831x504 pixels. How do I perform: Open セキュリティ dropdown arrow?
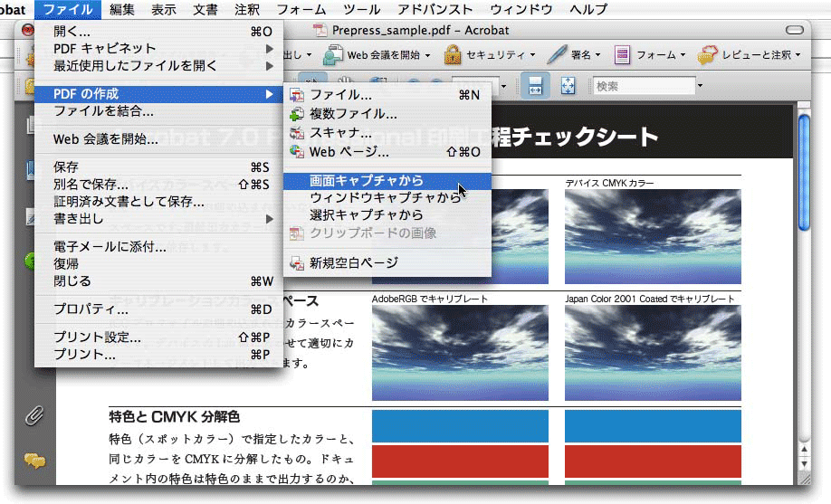pyautogui.click(x=532, y=55)
